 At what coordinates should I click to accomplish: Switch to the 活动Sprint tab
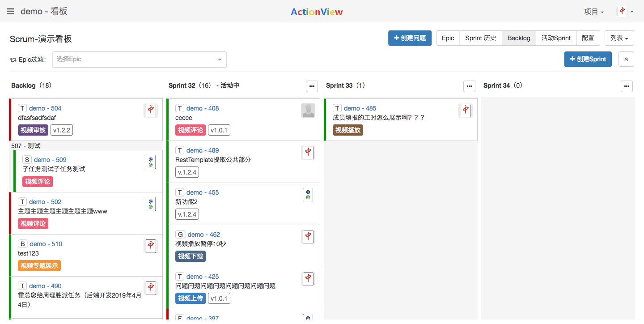coord(556,38)
